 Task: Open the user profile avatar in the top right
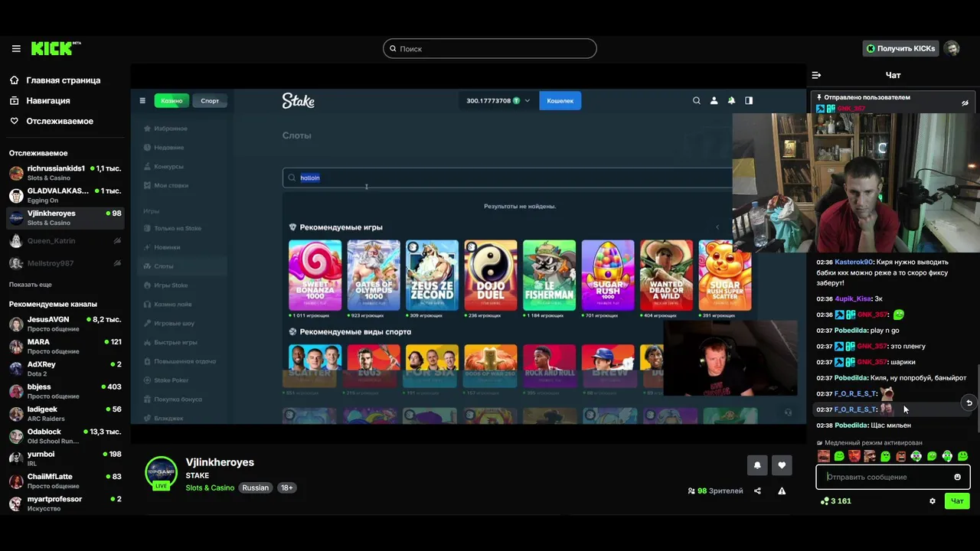coord(952,48)
